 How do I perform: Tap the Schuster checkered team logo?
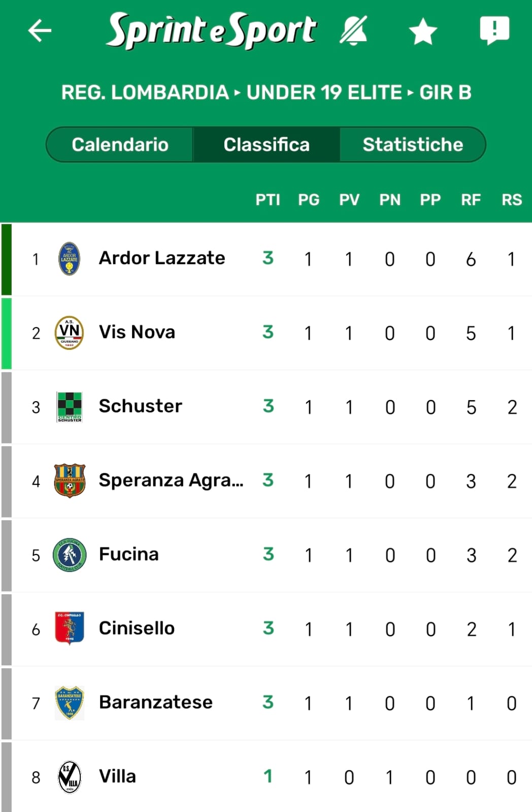(70, 407)
